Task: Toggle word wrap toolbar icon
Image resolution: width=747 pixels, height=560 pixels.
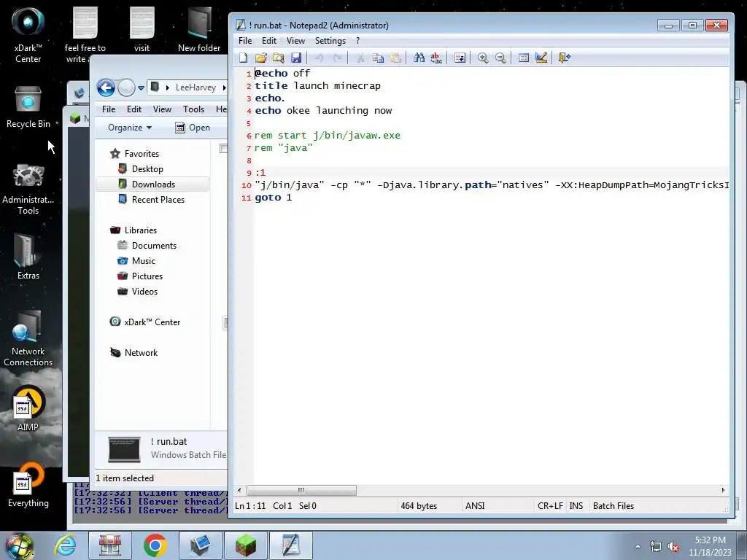Action: click(x=460, y=58)
